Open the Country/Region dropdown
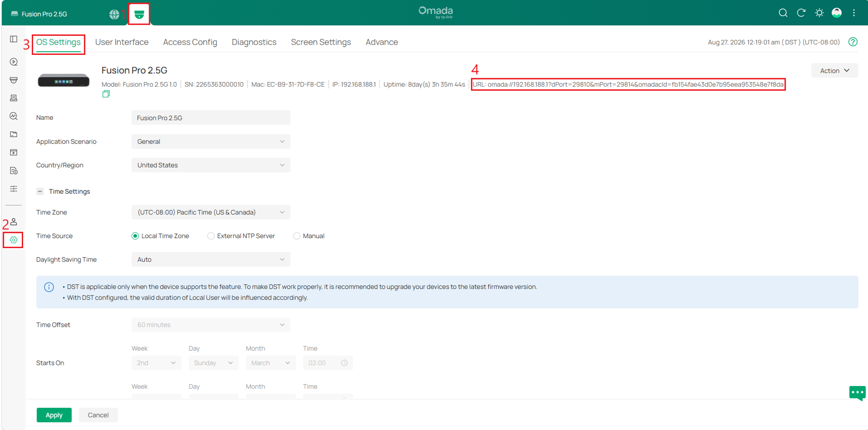The image size is (868, 430). tap(211, 165)
